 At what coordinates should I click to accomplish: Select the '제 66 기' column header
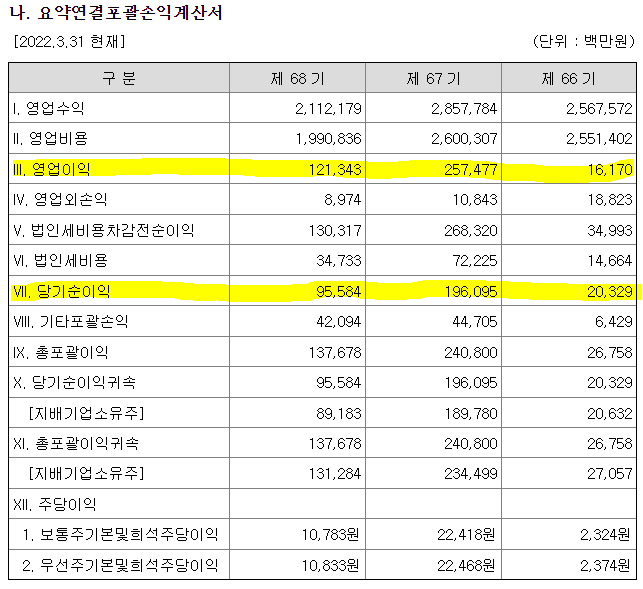click(x=569, y=78)
